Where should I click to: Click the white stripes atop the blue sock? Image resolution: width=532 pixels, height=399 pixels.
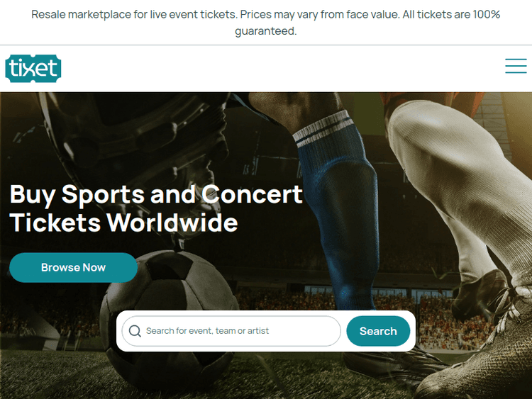(323, 126)
